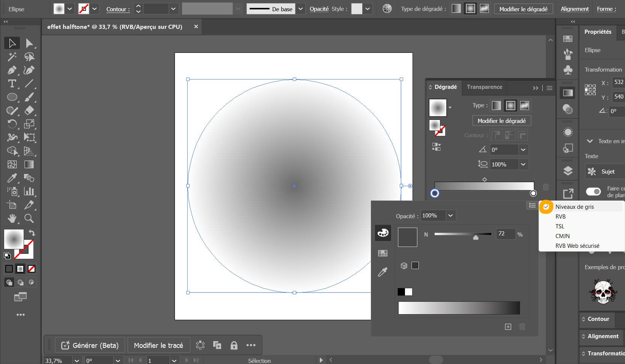Viewport: 625px width, 364px height.
Task: Apply None mode below fill swatch
Action: click(x=32, y=269)
